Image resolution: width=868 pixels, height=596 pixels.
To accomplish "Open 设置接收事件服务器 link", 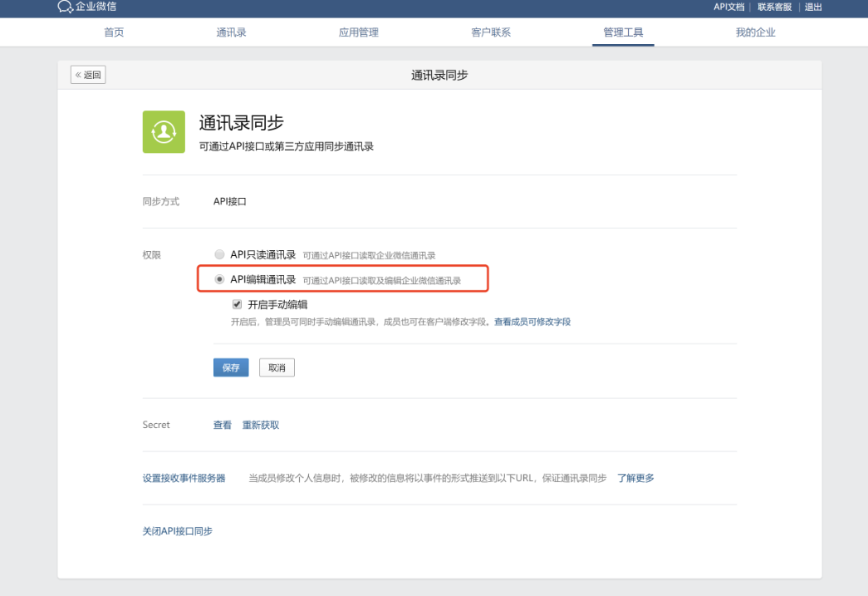I will (184, 478).
